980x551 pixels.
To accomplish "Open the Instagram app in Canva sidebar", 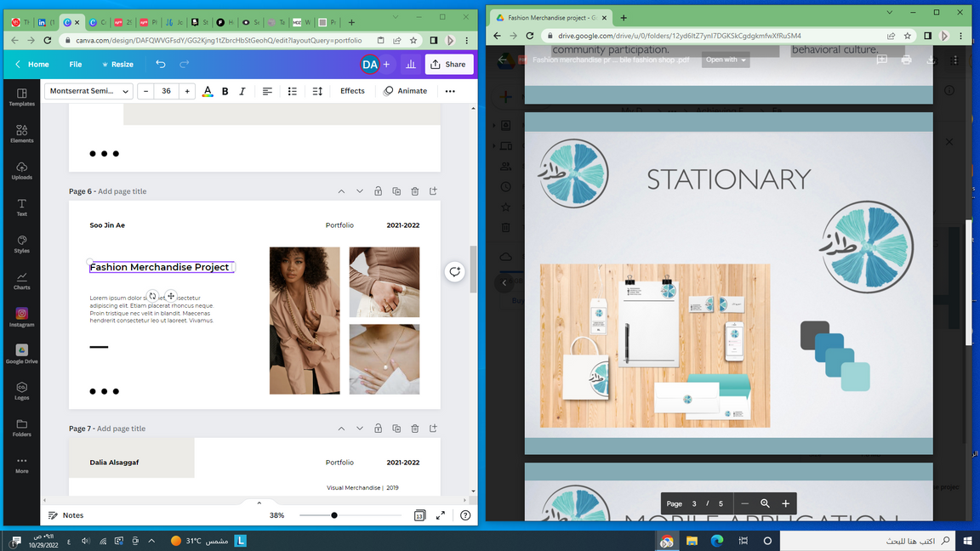I will pos(22,317).
